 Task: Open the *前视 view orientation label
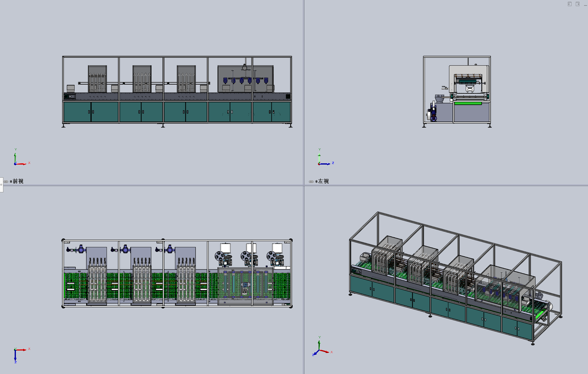coord(16,181)
